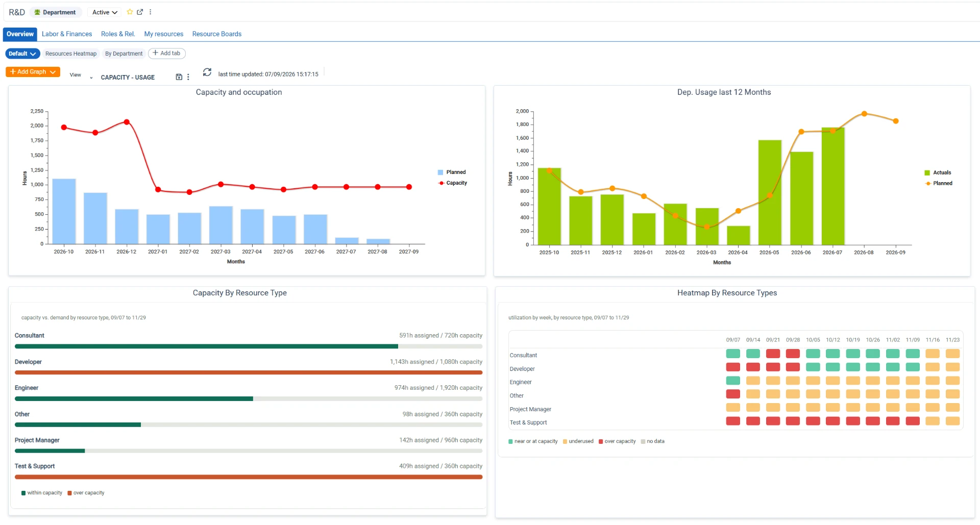Click the CAPACITY - USAGE view name
This screenshot has height=525, width=980.
point(128,78)
